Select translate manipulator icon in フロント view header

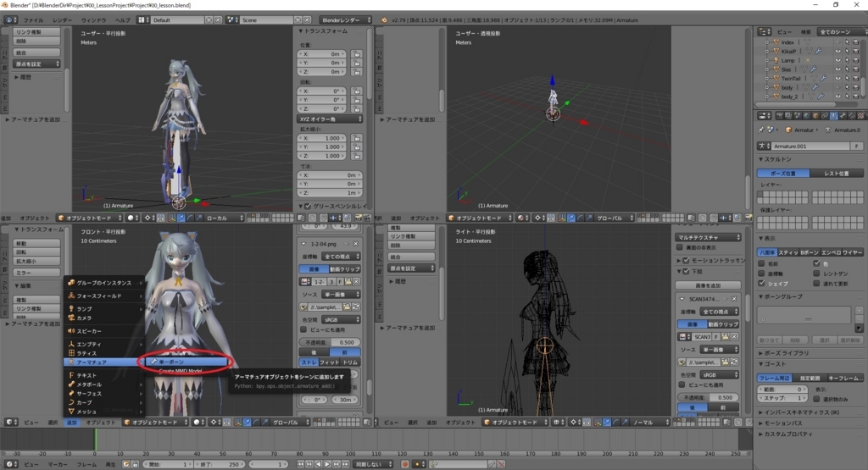[x=247, y=422]
